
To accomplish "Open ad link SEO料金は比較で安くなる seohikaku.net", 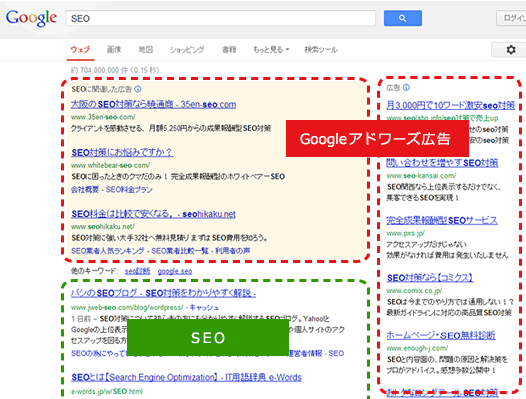I will pos(153,214).
